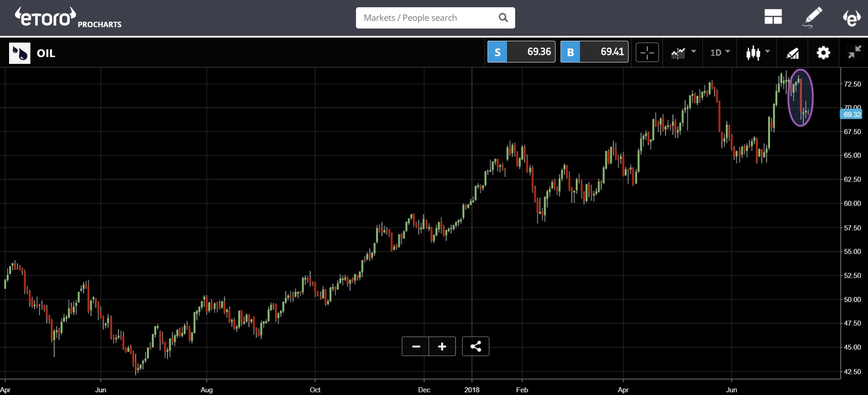The image size is (868, 395).
Task: Zoom out the chart with minus button
Action: pyautogui.click(x=415, y=347)
